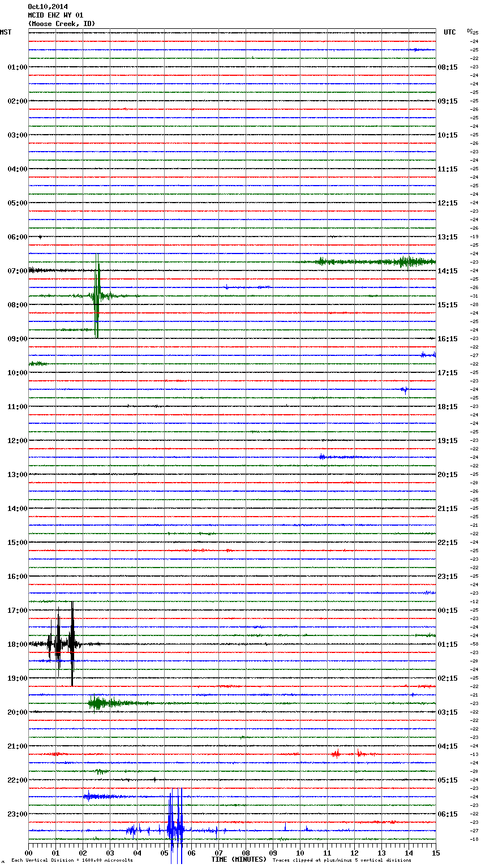The width and height of the screenshot is (481, 868).
Task: Click the UTC column header
Action: point(449,32)
